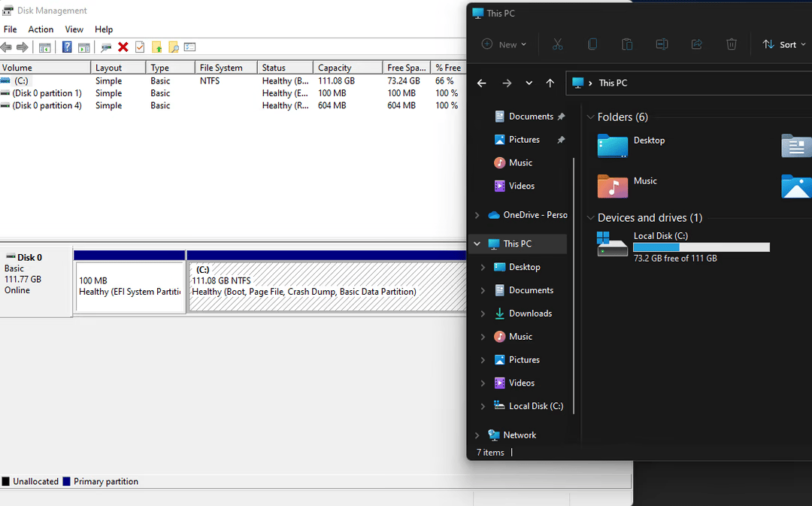Click the folder with magnifier search icon
This screenshot has height=506, width=812.
tap(174, 47)
